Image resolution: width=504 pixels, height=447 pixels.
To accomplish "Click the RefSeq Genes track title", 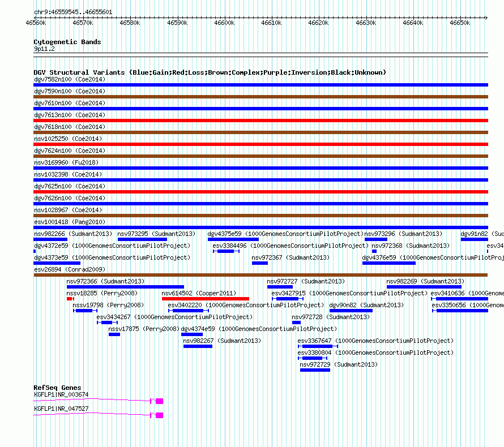I will [57, 388].
